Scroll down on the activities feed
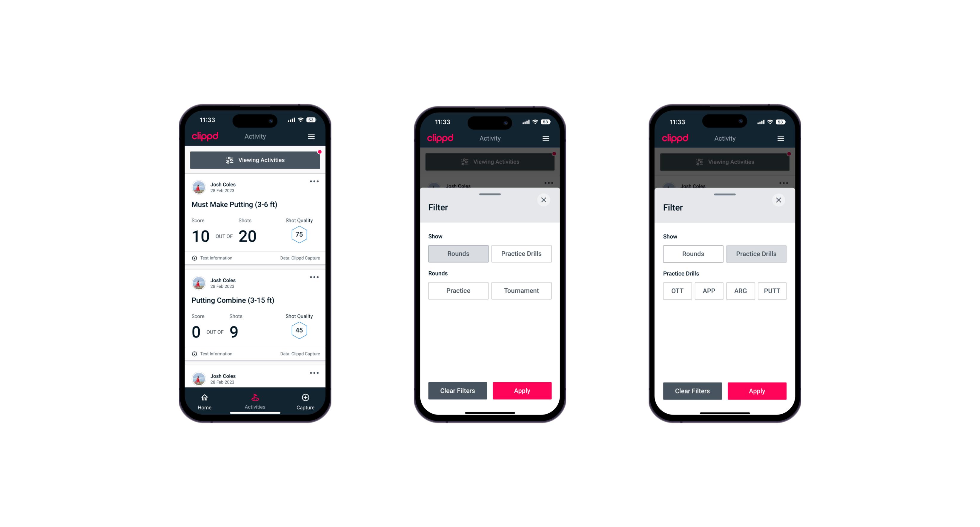 click(255, 292)
